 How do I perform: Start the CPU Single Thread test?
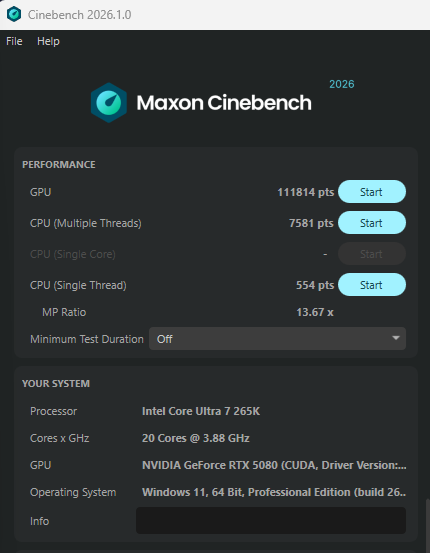[372, 285]
